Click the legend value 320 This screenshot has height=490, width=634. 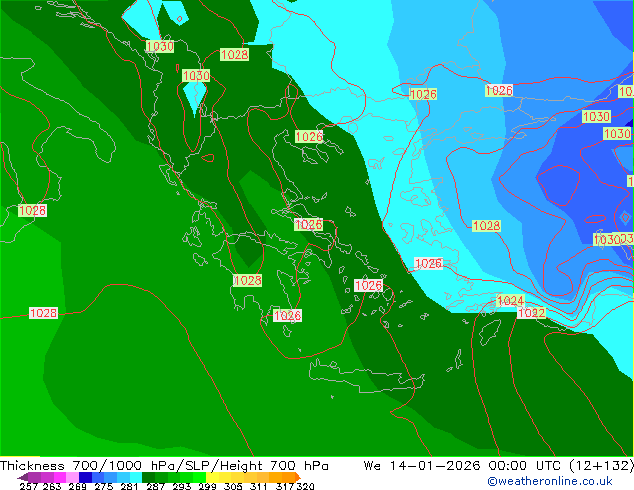305,486
